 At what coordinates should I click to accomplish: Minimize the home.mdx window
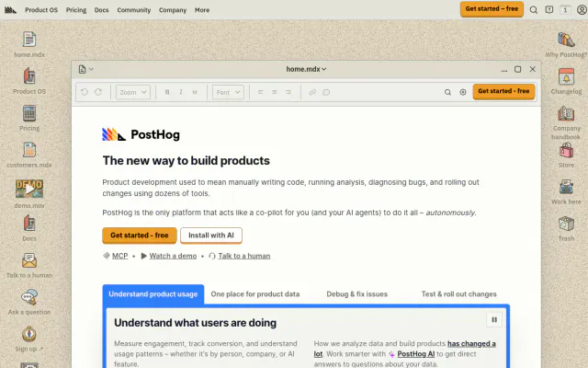point(504,69)
